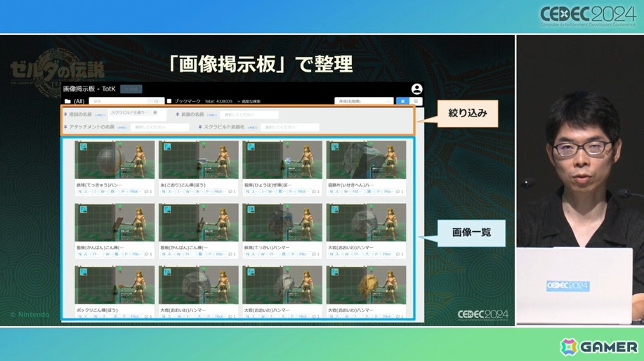Open comments on 鉄球(てっきゅう) card
Screen dimensions: 644x361
(148, 192)
